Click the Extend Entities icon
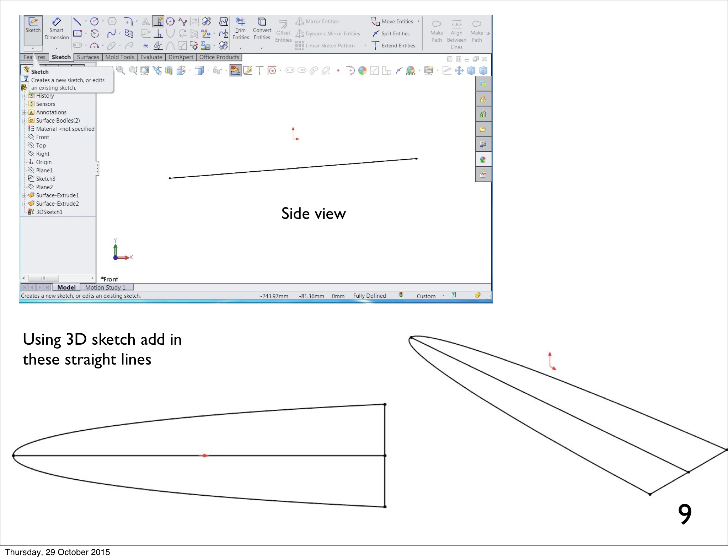Screen dimensions: 728x560 [x=376, y=45]
